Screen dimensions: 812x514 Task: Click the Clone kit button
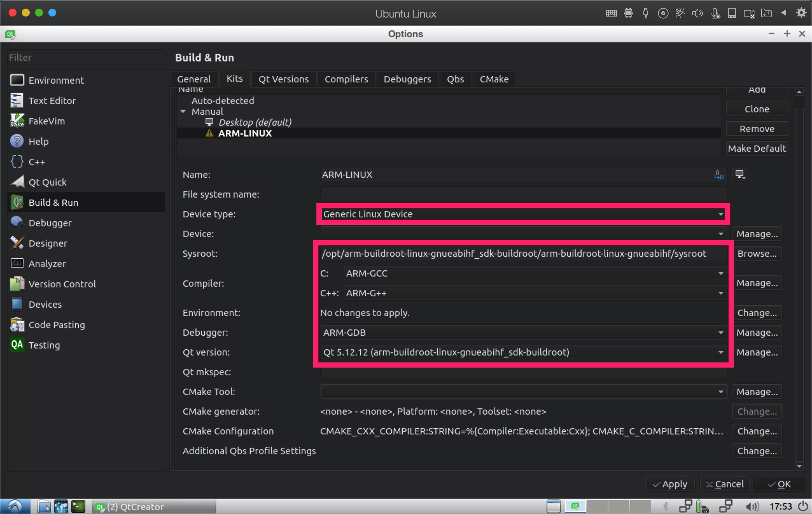(757, 109)
